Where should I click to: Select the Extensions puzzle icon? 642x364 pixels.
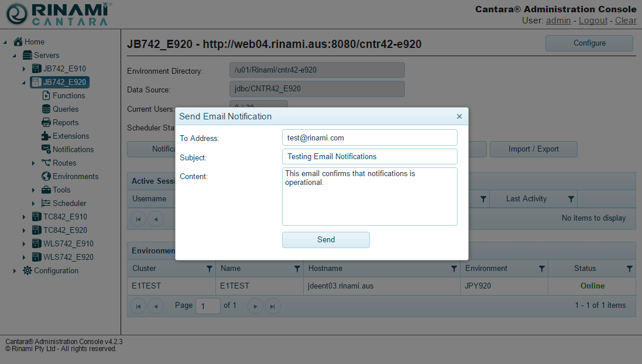point(47,136)
